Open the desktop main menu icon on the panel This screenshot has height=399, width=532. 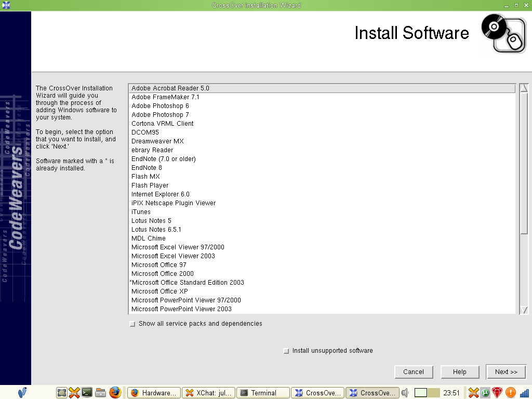point(22,393)
